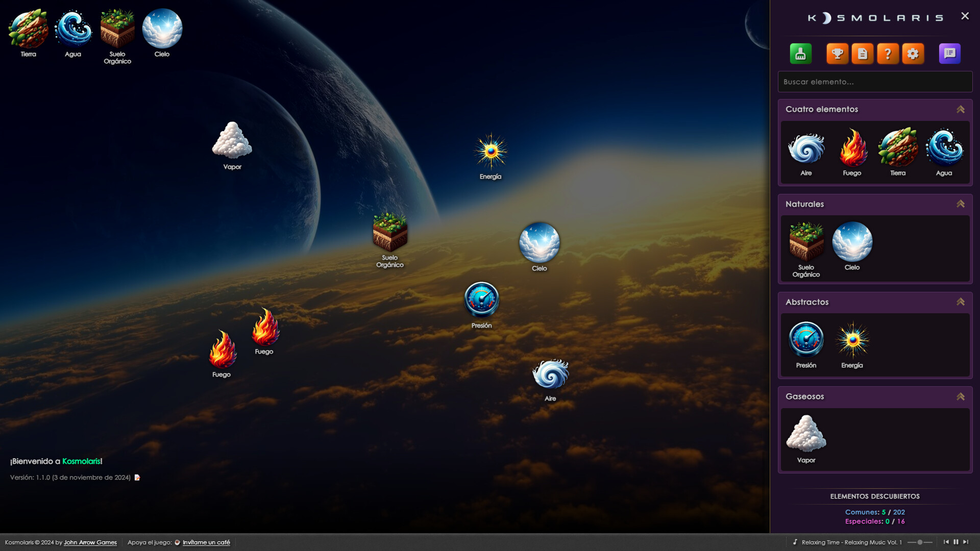Open the John Arrow Games link
This screenshot has height=551, width=980.
[x=90, y=542]
